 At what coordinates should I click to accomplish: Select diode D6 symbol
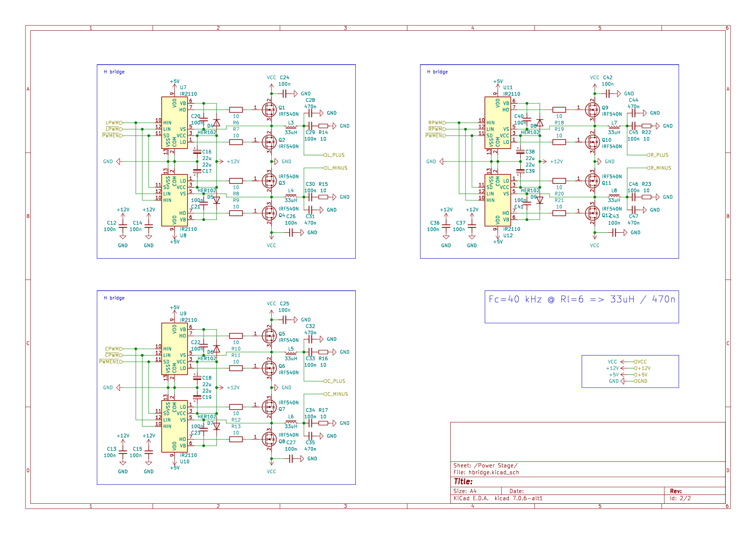coord(216,349)
